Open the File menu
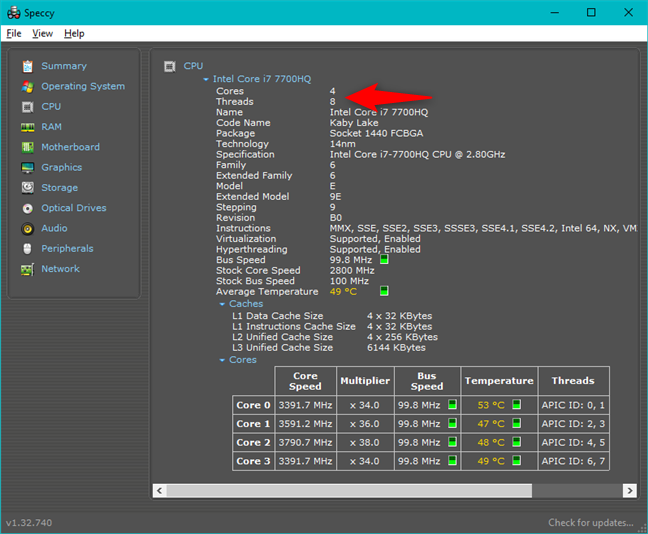Viewport: 648px width, 534px height. 14,33
